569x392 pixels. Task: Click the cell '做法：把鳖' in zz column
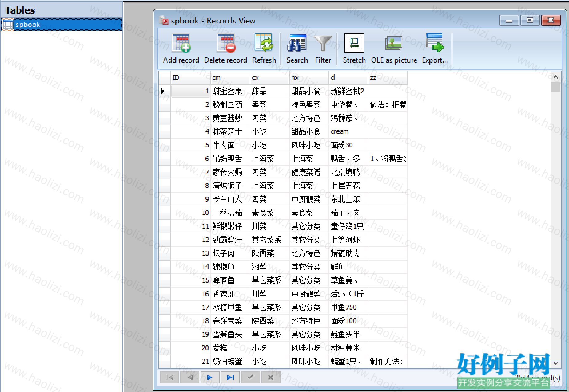(x=388, y=105)
